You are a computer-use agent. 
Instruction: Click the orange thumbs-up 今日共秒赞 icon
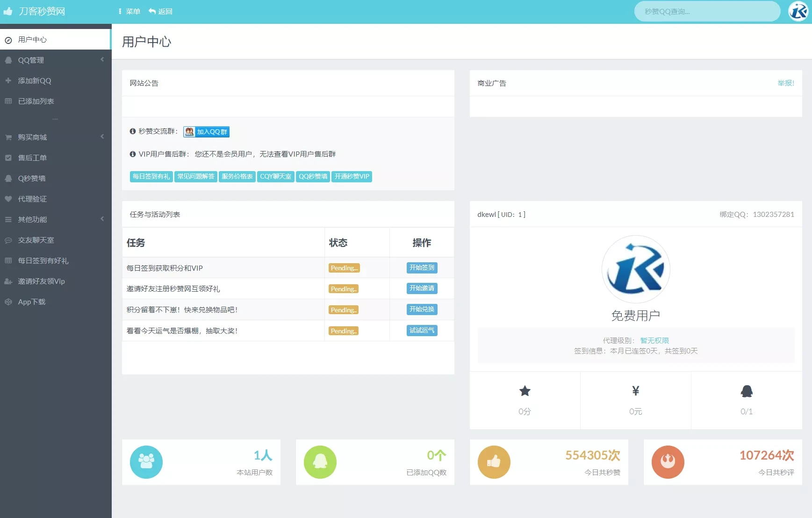[494, 462]
